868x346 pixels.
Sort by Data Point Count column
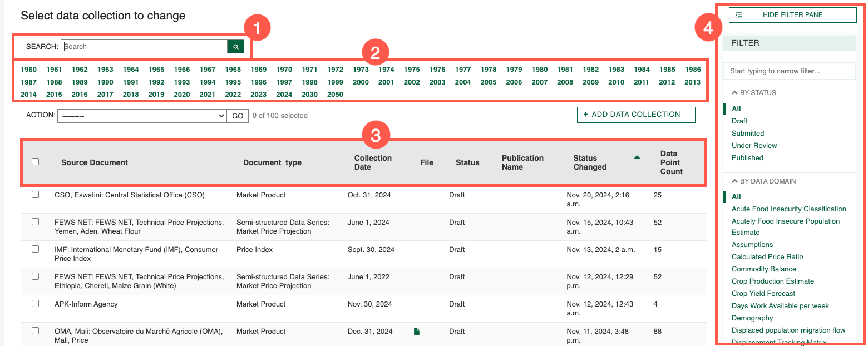click(671, 162)
